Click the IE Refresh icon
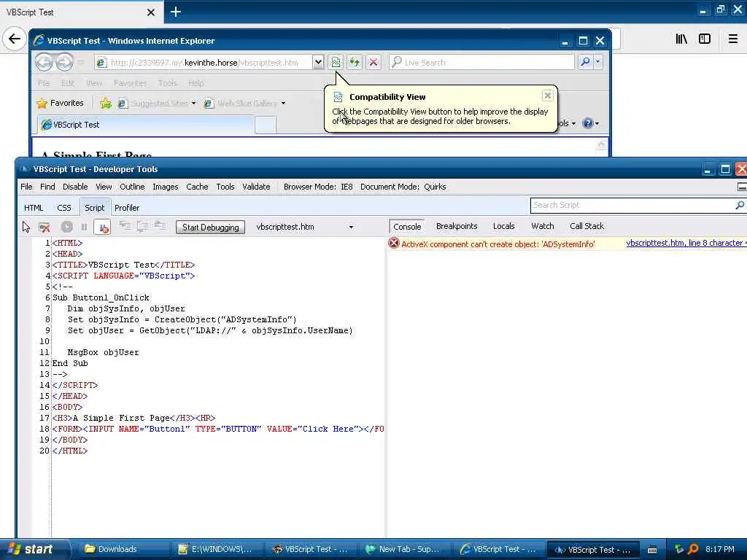 [355, 63]
